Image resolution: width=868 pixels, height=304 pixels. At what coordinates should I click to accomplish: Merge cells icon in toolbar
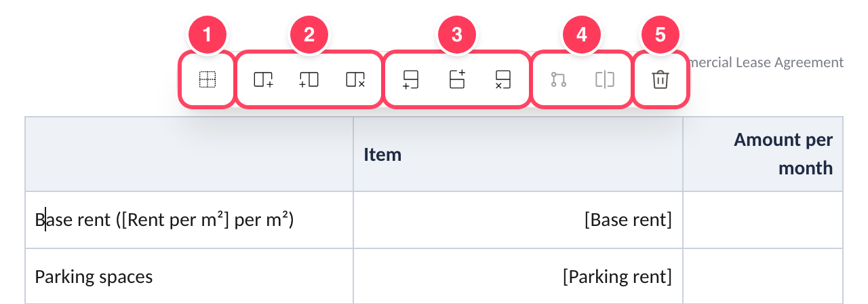[559, 79]
